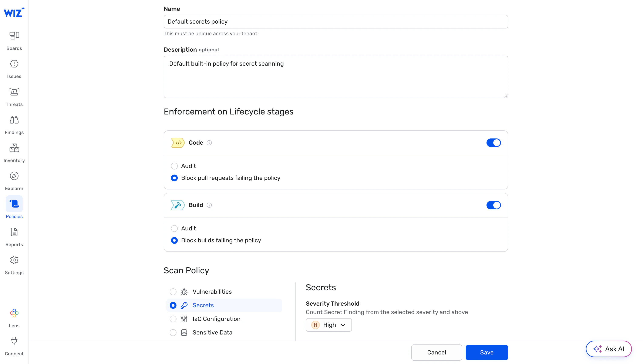Click the Inventory sidebar label

(14, 161)
